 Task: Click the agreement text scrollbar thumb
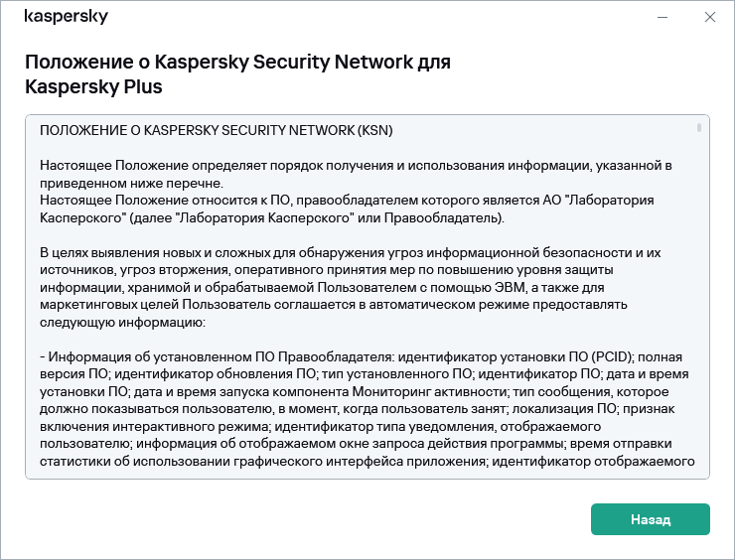coord(699,128)
